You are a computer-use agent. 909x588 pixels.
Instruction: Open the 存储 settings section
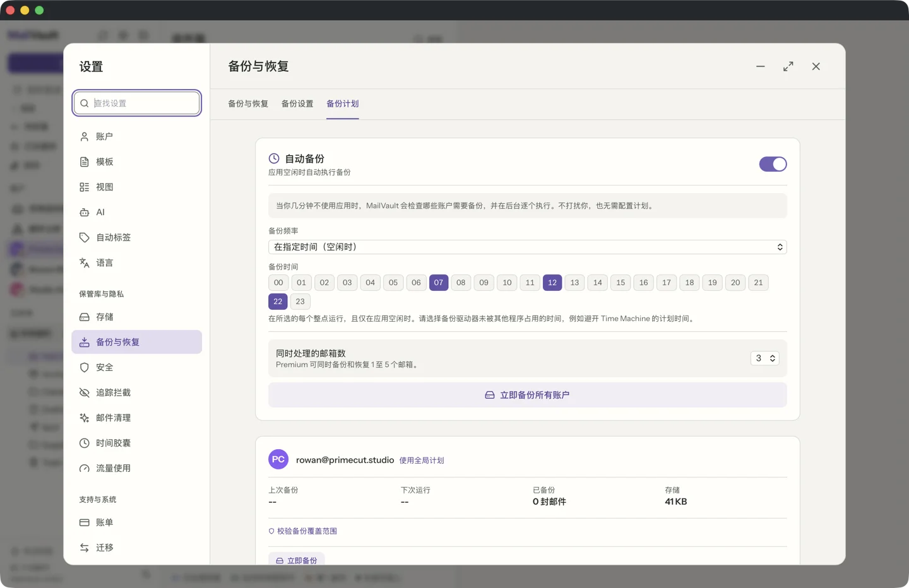[x=136, y=317]
